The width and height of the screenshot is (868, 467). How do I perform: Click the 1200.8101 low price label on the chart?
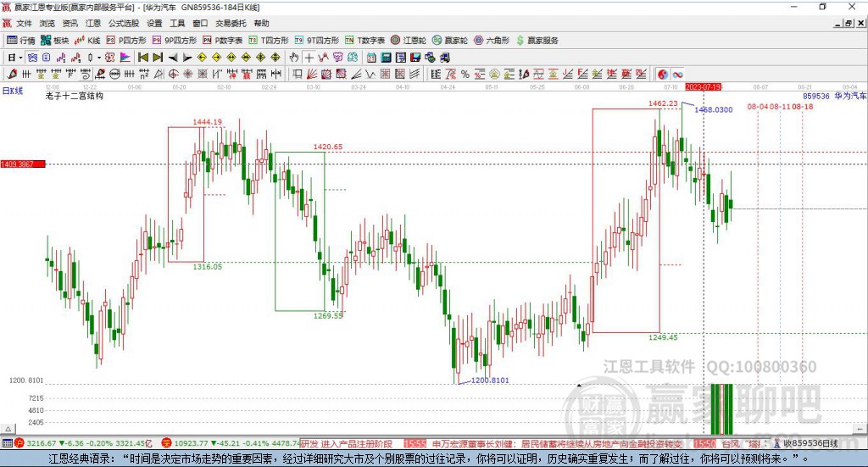point(489,381)
